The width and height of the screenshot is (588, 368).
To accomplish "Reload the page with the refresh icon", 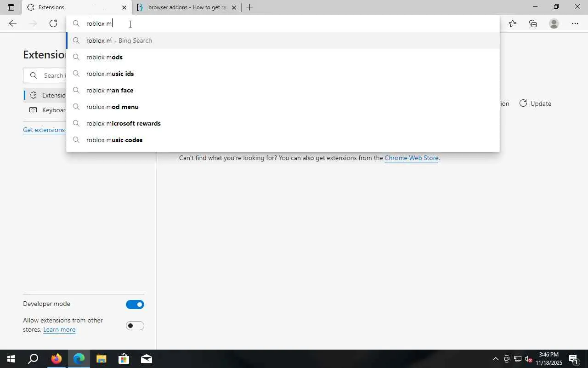I will point(53,23).
